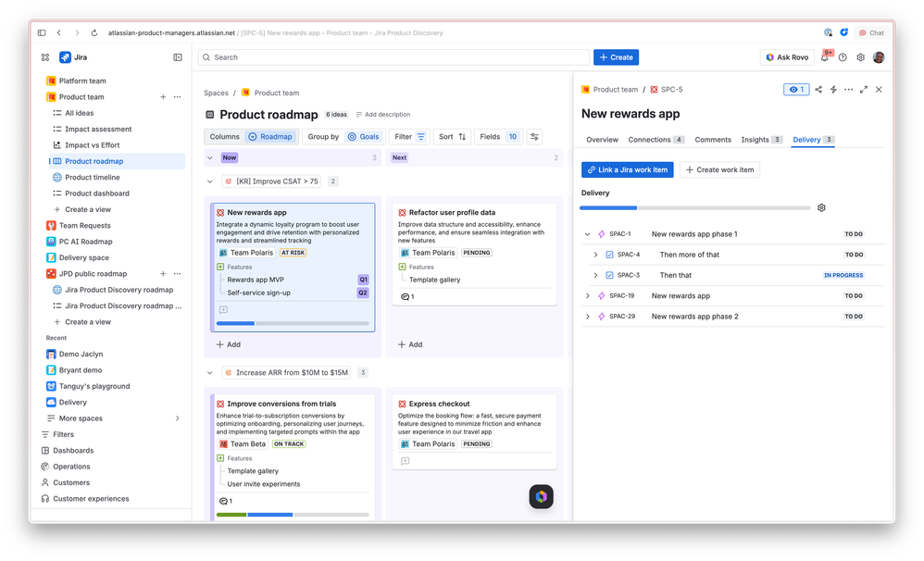Click the Rovo floating chat icon
The width and height of the screenshot is (924, 561).
point(541,497)
